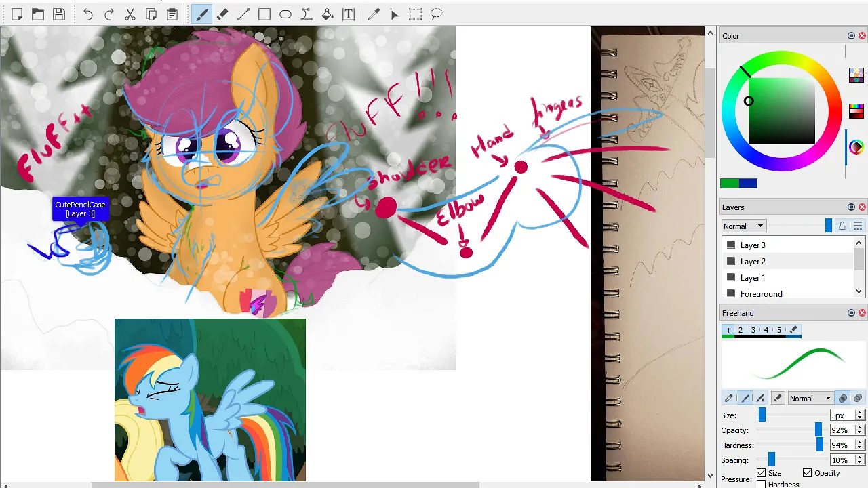The height and width of the screenshot is (488, 868).
Task: Toggle visibility of Layer 1
Action: pos(731,277)
